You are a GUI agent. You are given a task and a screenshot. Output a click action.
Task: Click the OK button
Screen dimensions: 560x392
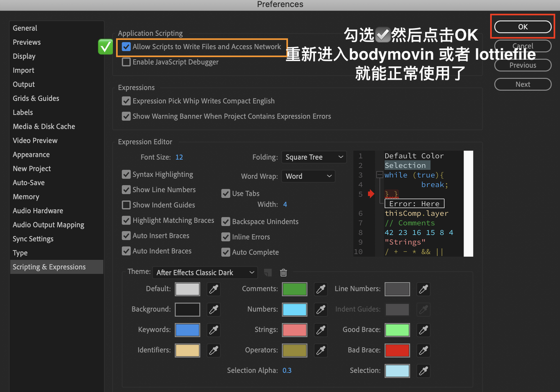click(x=523, y=27)
